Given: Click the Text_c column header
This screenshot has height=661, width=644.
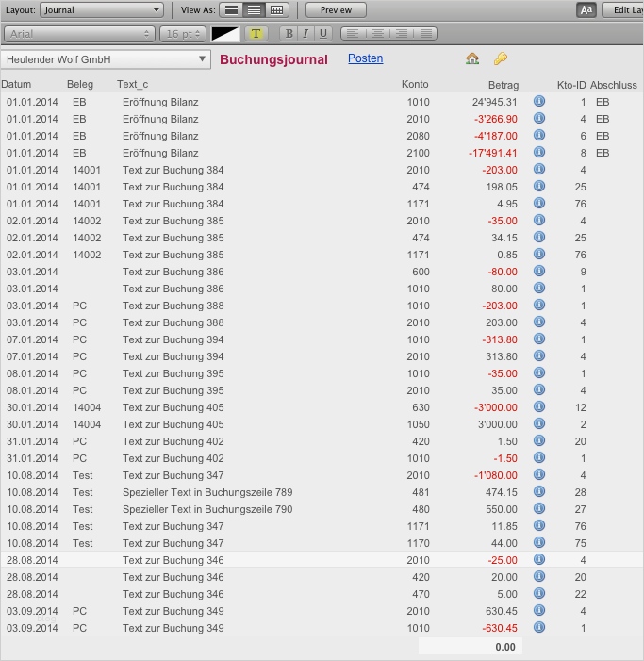Looking at the screenshot, I should 132,84.
